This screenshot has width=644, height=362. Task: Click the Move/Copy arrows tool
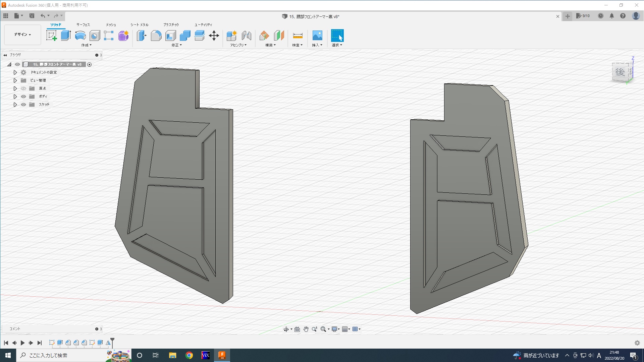pyautogui.click(x=214, y=36)
